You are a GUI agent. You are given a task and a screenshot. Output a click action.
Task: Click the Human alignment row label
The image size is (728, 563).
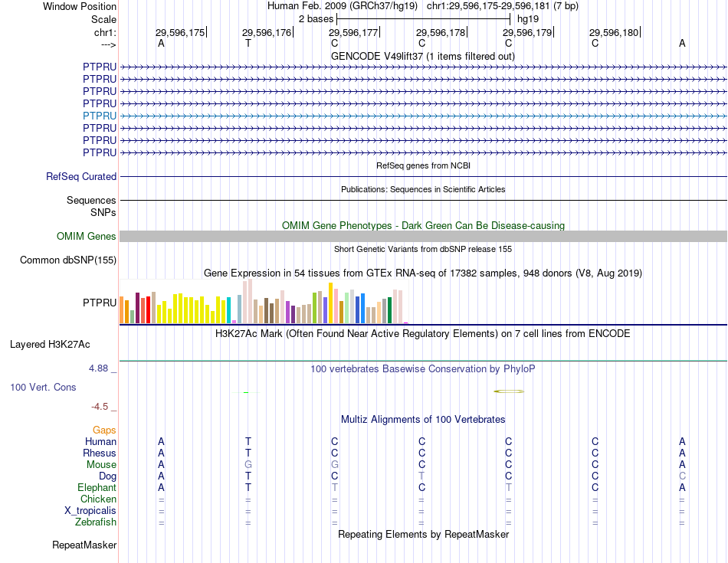click(100, 441)
